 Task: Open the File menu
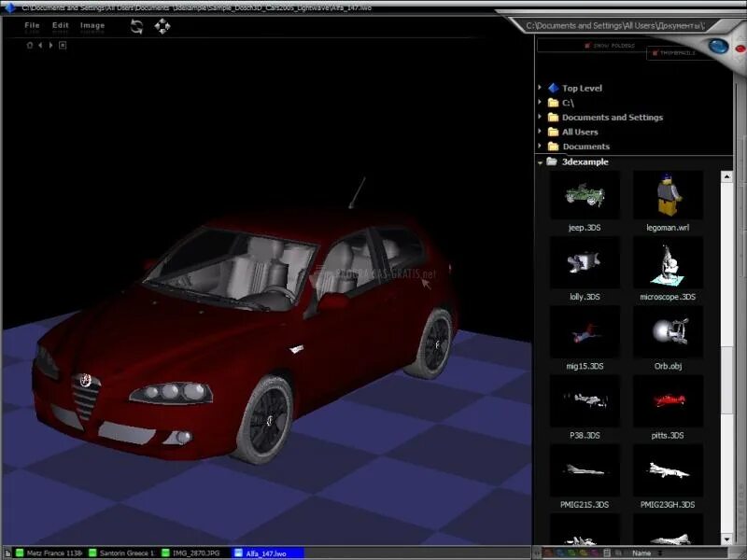coord(32,25)
